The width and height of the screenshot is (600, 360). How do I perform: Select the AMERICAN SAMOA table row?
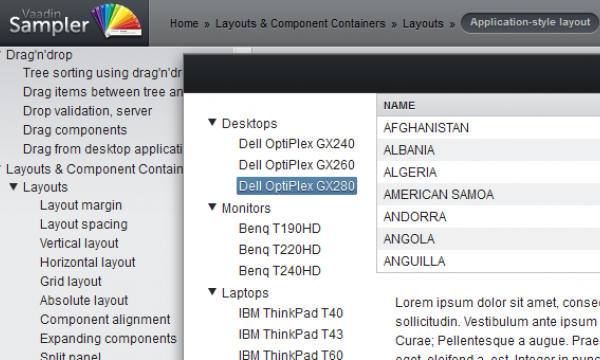[x=488, y=194]
